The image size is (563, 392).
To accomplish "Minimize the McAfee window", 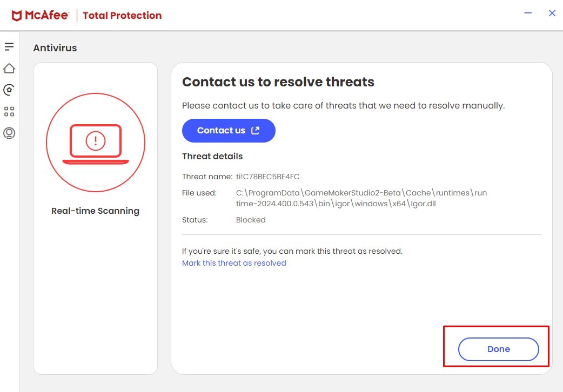I will [x=528, y=13].
